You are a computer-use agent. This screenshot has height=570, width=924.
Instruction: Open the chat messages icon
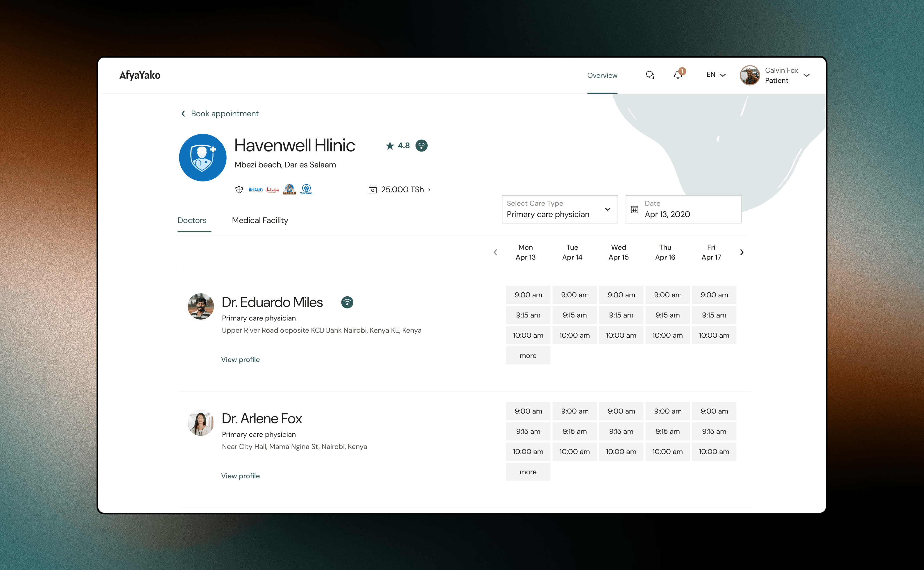pyautogui.click(x=650, y=75)
